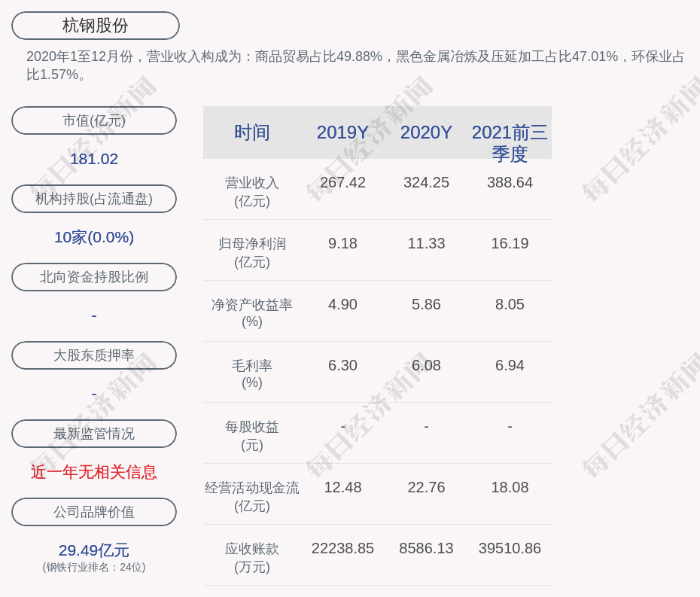Click the 2021前三季度 column header
700x597 pixels.
(510, 143)
